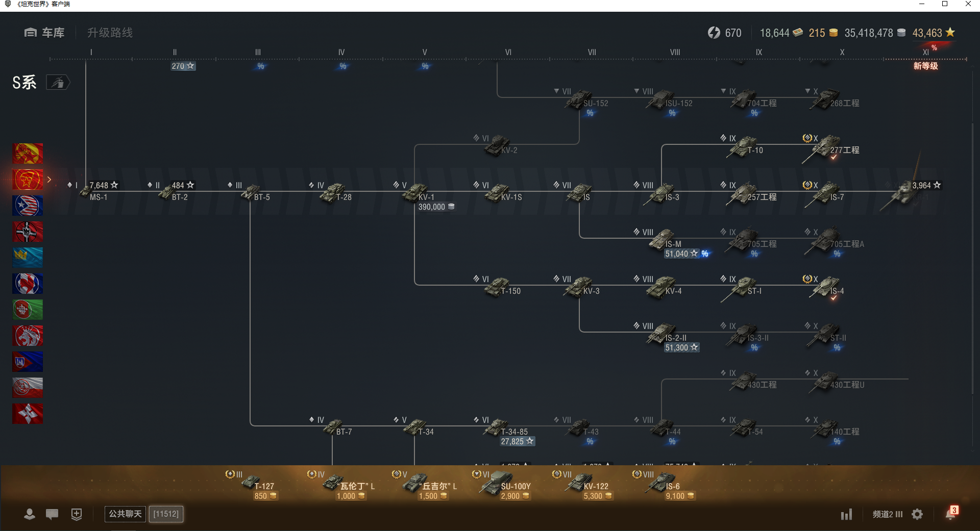
Task: Click the bonds balance 18,644
Action: [781, 33]
